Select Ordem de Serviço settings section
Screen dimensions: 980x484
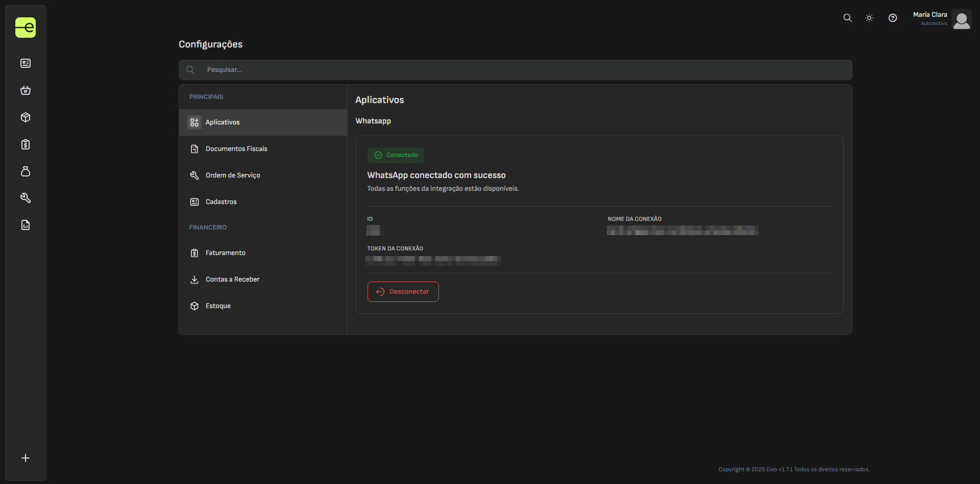tap(233, 175)
